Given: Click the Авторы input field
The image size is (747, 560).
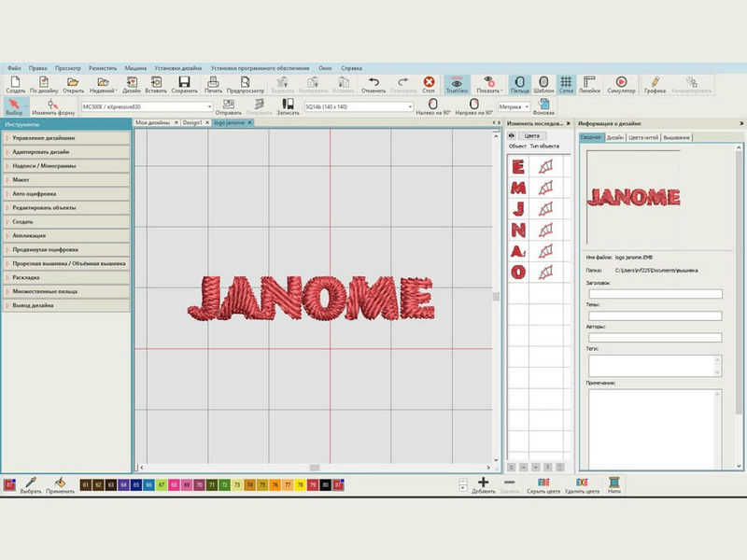Looking at the screenshot, I should pos(655,338).
